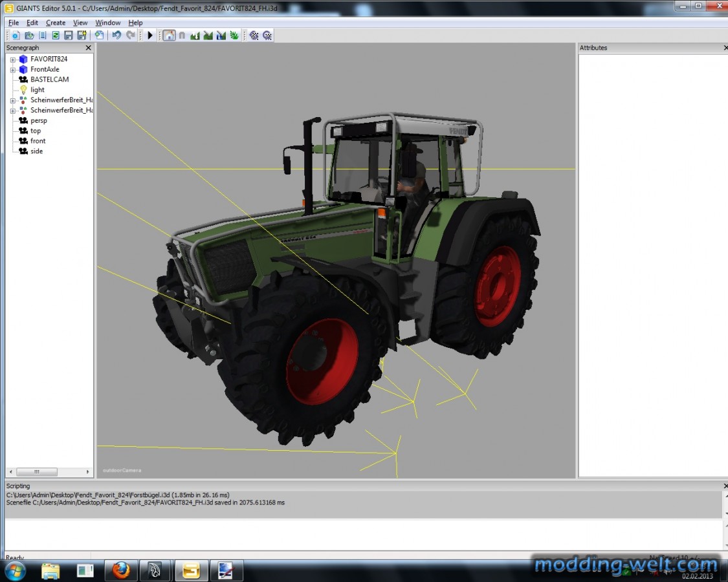
Task: Click the scenegraph scroll left arrow
Action: [11, 471]
